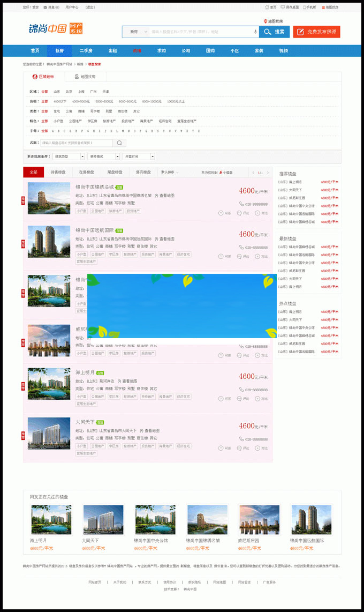This screenshot has height=612, width=364.
Task: Click the magnifier icon beside the 名称 field
Action: pos(119,143)
